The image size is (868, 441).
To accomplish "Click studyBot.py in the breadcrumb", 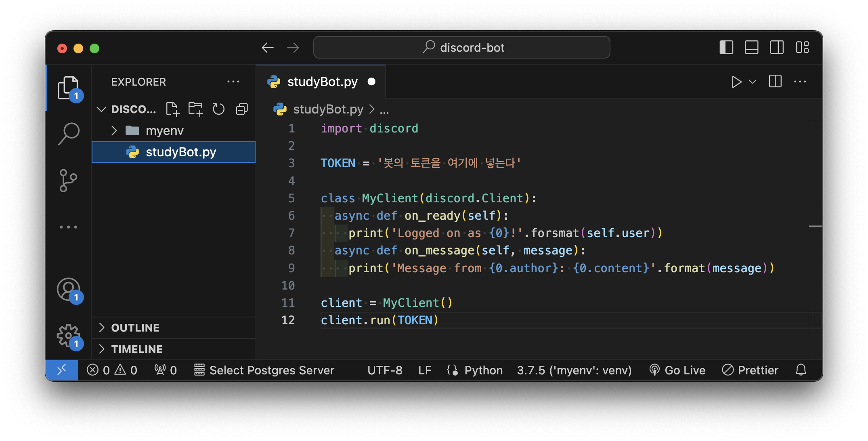I will (x=328, y=109).
